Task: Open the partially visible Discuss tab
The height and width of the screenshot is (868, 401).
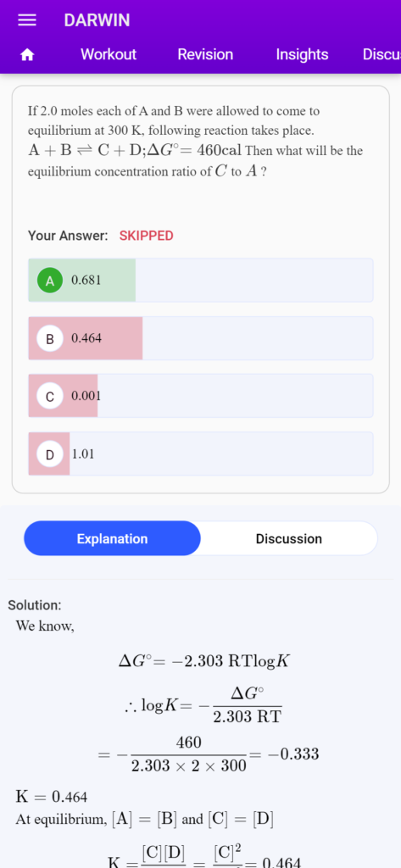Action: coord(381,54)
